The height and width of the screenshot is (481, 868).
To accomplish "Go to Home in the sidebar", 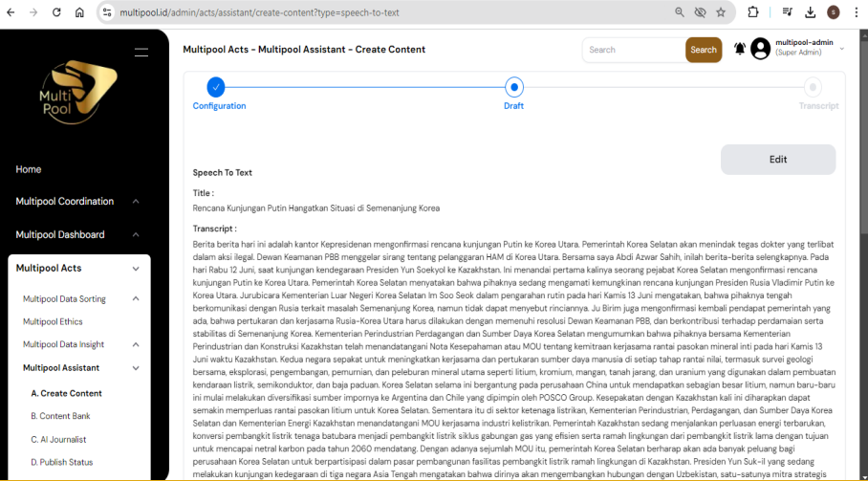I will (x=29, y=169).
